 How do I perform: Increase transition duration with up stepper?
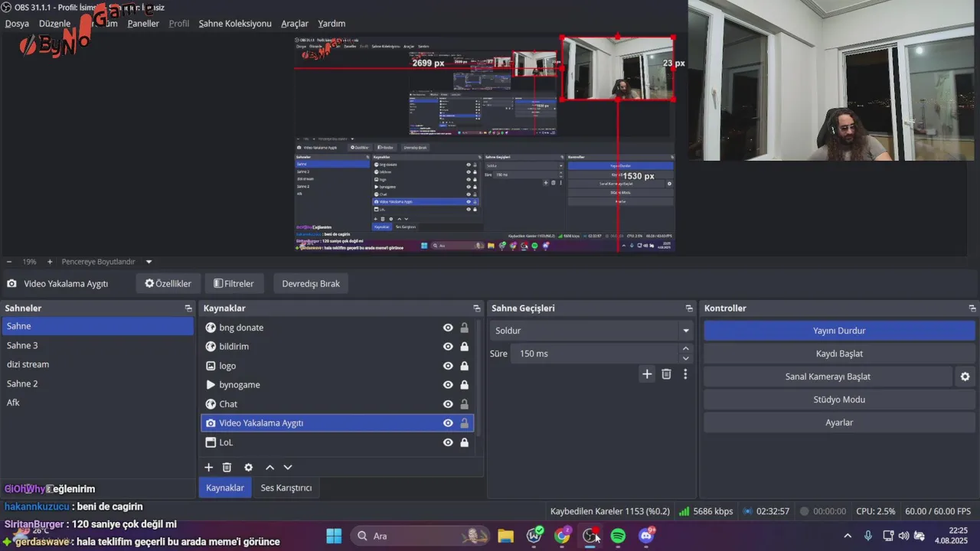click(685, 349)
